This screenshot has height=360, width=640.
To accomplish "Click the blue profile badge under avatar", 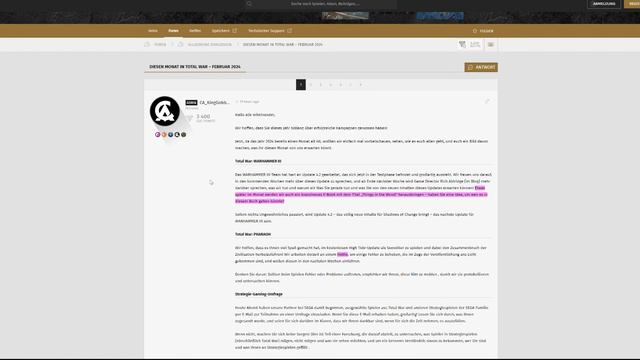I will coord(171,134).
